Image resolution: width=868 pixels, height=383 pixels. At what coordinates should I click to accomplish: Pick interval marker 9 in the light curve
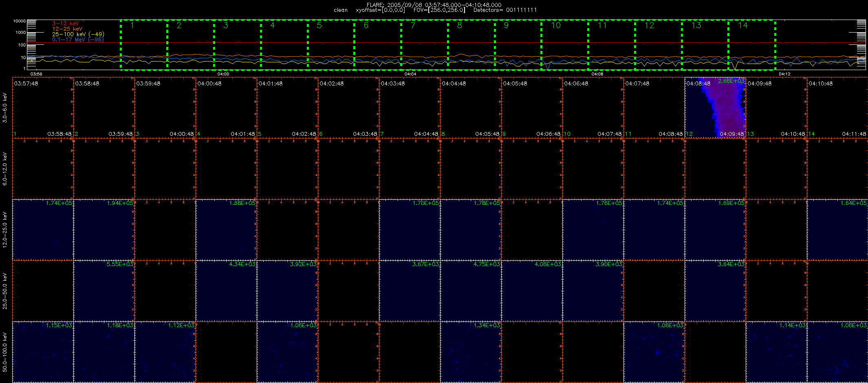[x=506, y=25]
